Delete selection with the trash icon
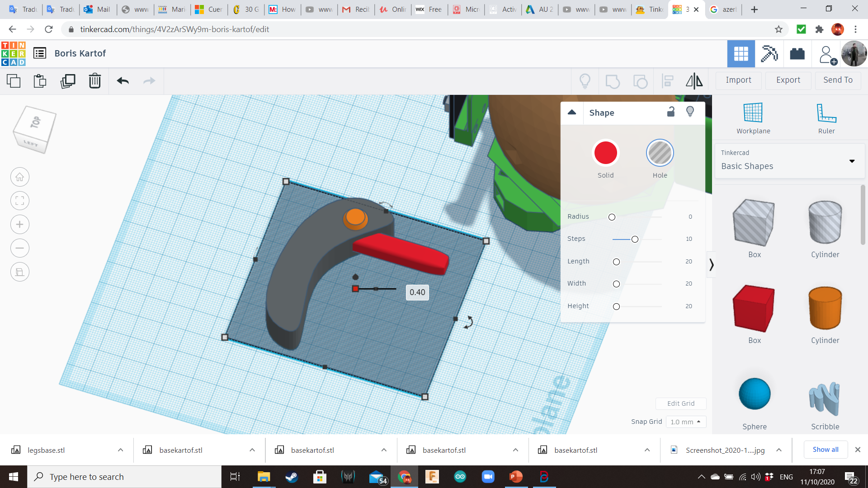 point(94,81)
